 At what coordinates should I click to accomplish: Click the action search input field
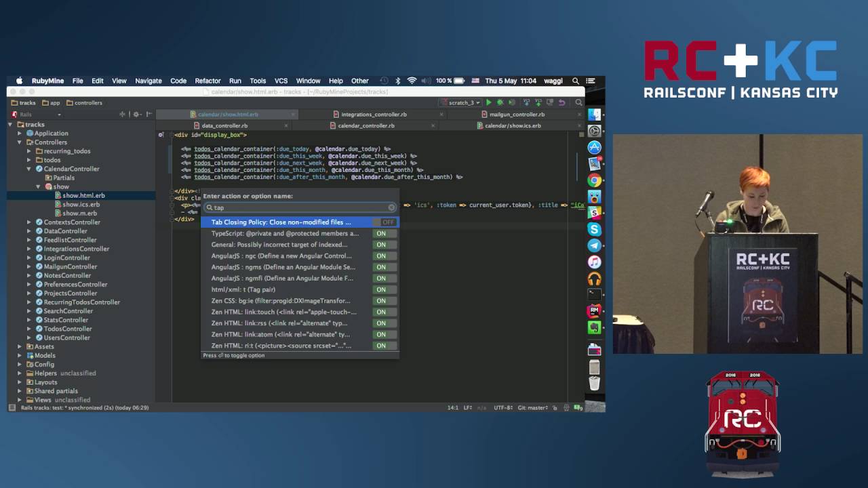[300, 207]
